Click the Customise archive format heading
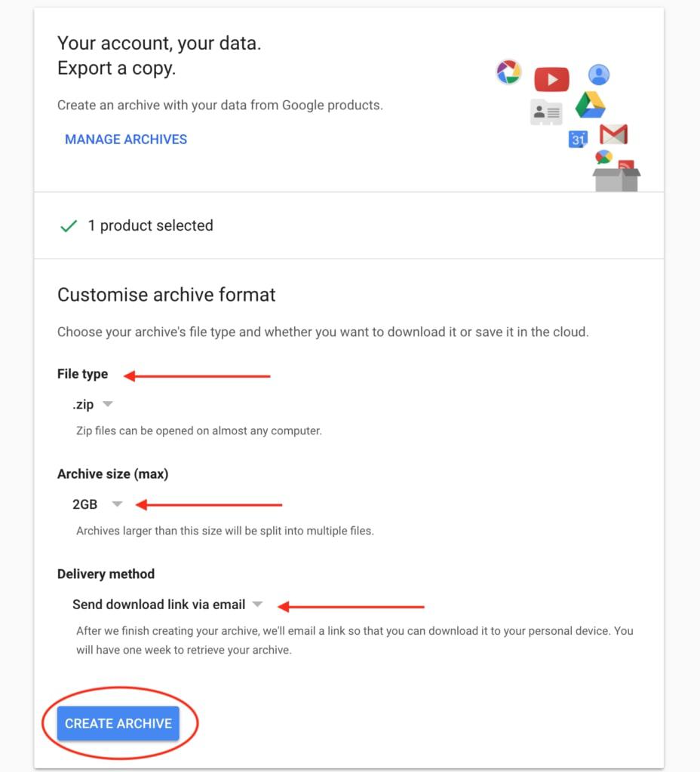 167,295
